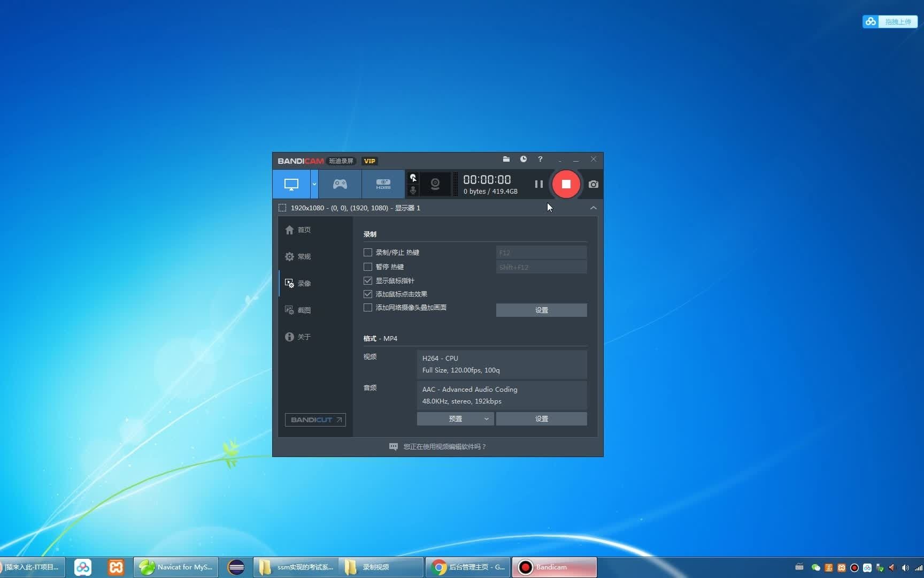Select screen recording mode monitor icon
Viewport: 924px width, 578px height.
(x=291, y=184)
